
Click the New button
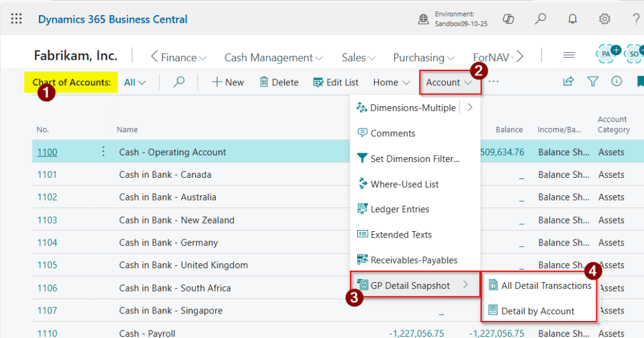coord(227,82)
